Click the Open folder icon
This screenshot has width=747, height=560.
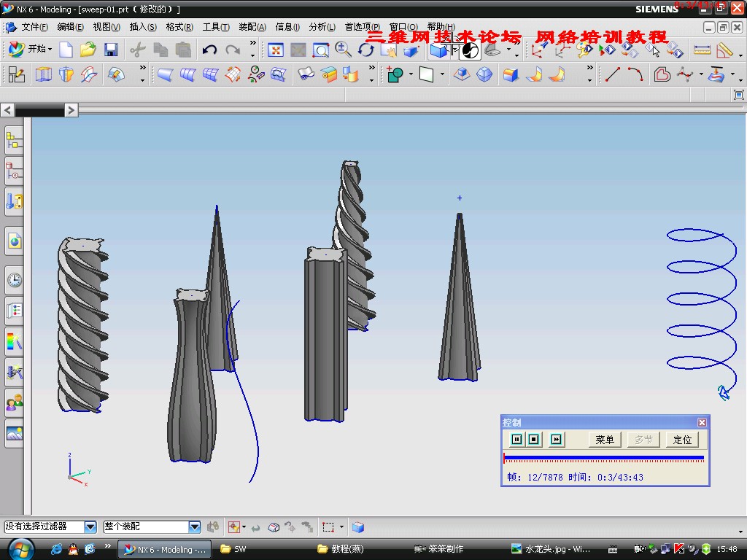click(x=88, y=50)
